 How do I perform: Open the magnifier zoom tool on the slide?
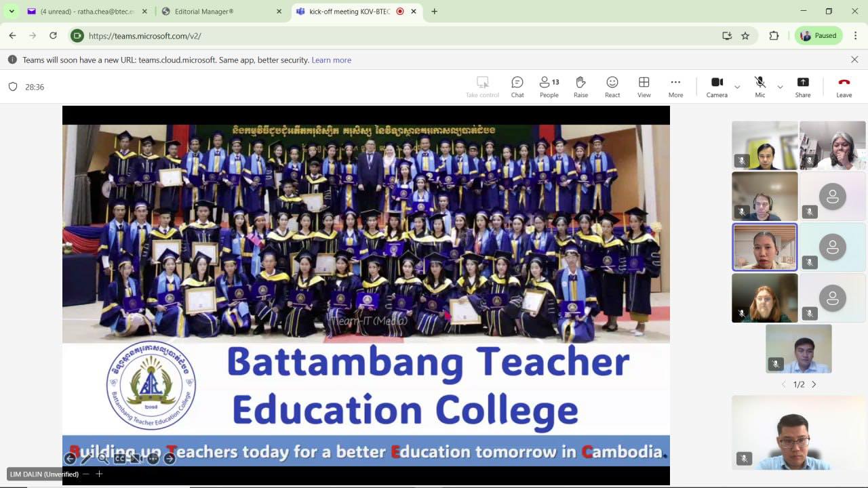click(102, 458)
